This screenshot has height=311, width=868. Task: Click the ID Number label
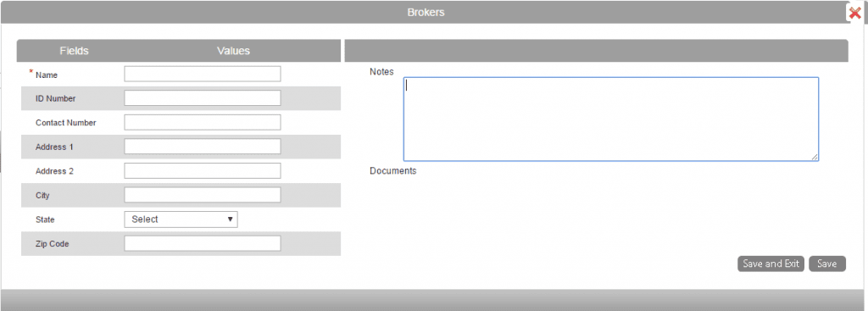coord(55,98)
